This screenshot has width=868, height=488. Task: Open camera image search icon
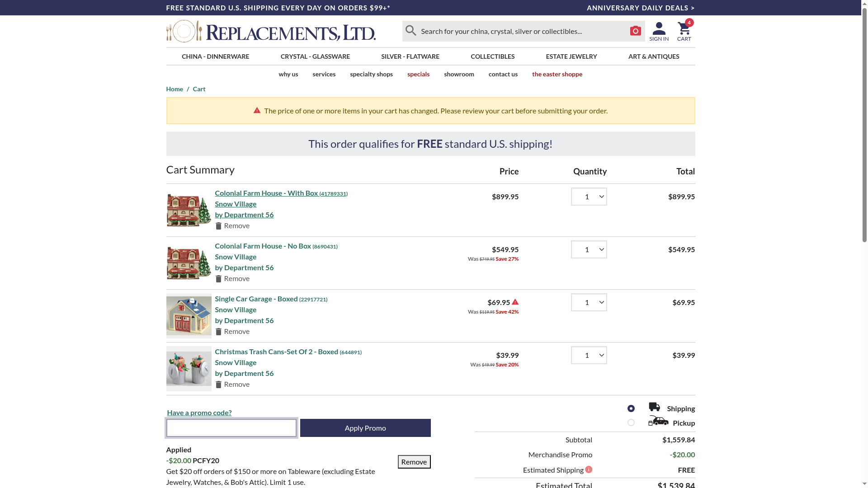[x=635, y=31]
